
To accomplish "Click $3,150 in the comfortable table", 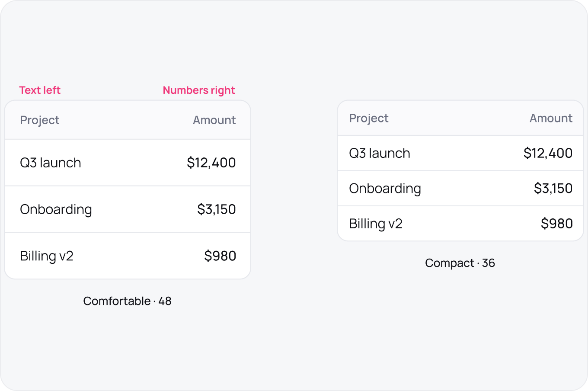I will [217, 209].
